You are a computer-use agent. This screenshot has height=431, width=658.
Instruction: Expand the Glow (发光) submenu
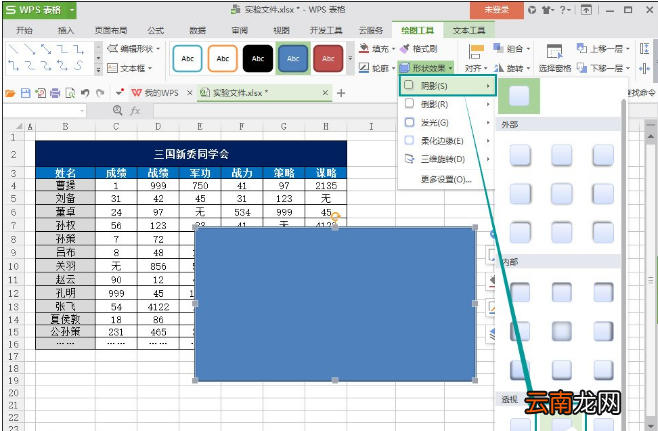click(447, 123)
